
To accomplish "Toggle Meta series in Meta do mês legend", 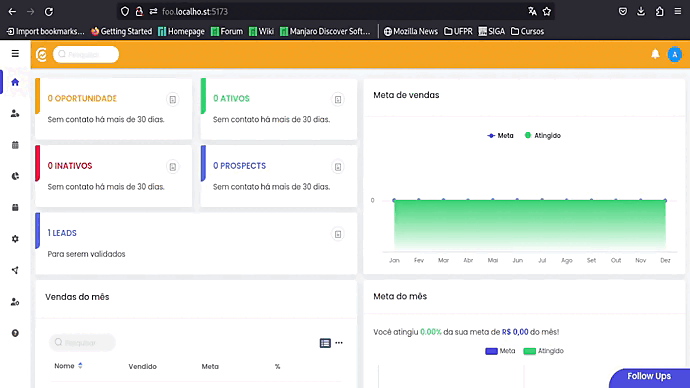I will point(500,351).
